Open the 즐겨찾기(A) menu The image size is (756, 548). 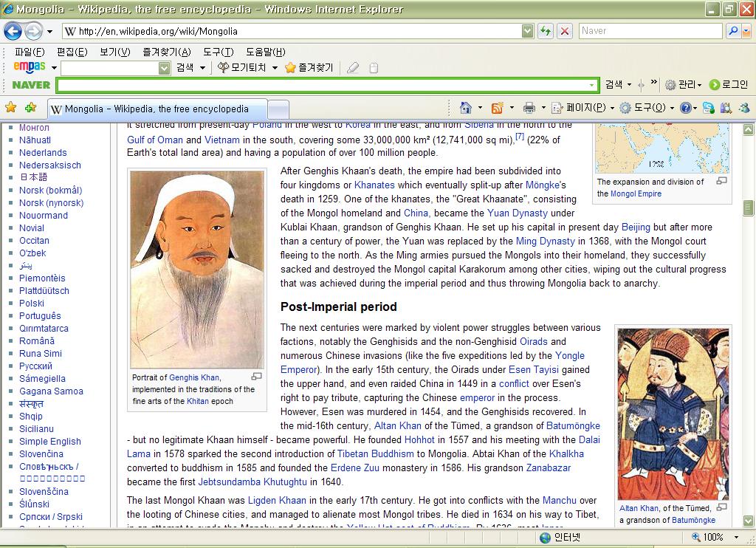[167, 52]
